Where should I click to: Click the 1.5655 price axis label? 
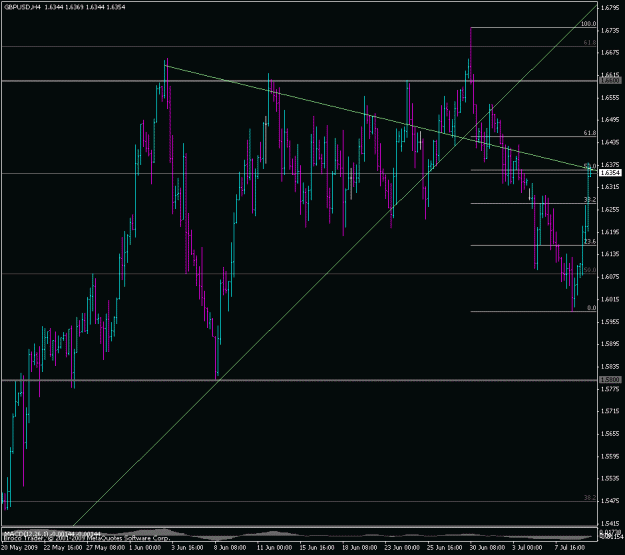(x=610, y=434)
